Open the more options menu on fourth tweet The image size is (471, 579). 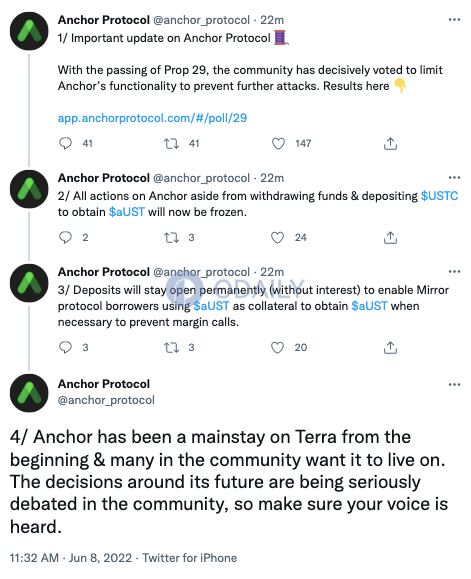[454, 384]
